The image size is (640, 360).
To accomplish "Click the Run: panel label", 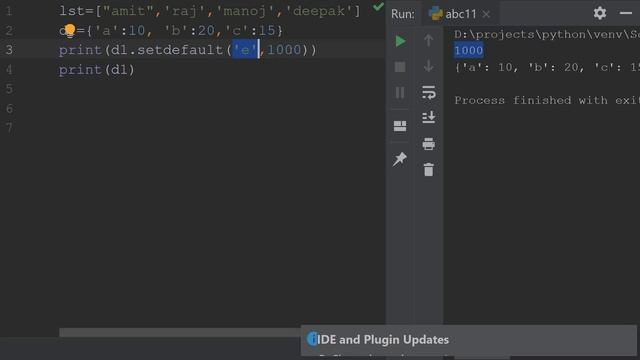I will click(x=402, y=14).
